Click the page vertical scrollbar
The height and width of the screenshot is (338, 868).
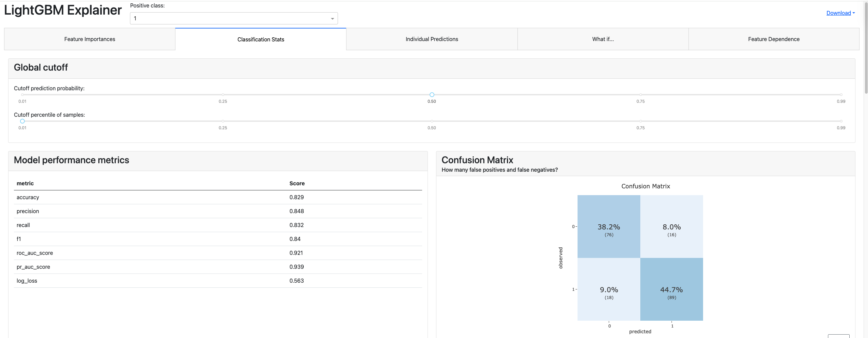866,48
